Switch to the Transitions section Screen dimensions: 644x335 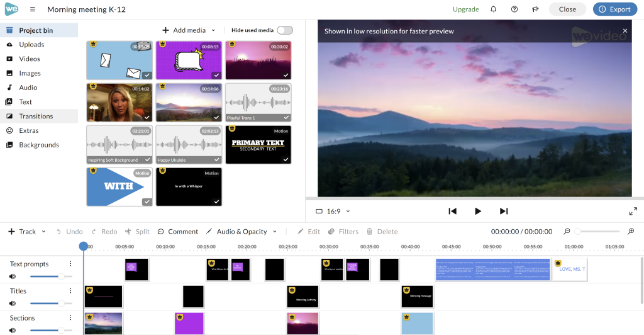36,116
